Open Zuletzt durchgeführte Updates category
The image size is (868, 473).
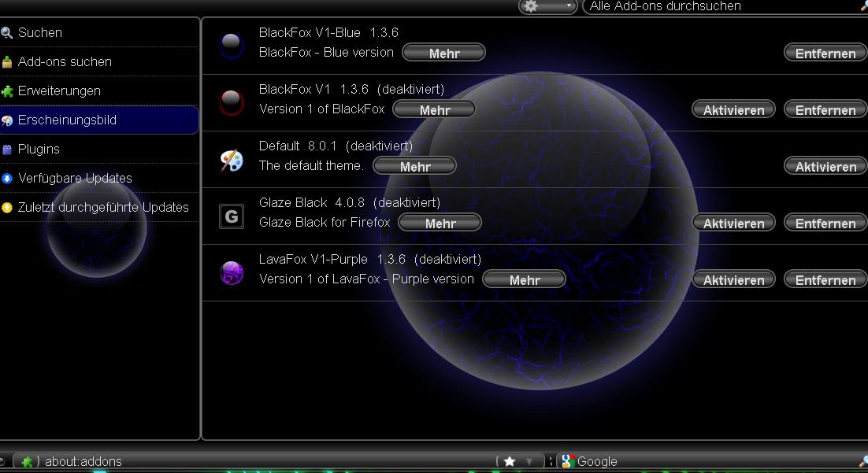click(x=100, y=207)
